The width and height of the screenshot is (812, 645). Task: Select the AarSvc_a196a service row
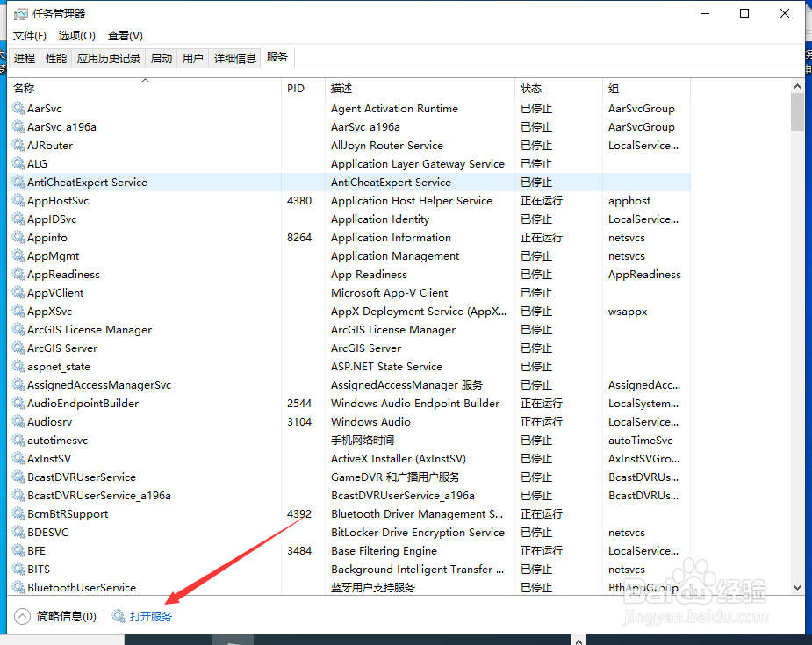click(x=349, y=127)
